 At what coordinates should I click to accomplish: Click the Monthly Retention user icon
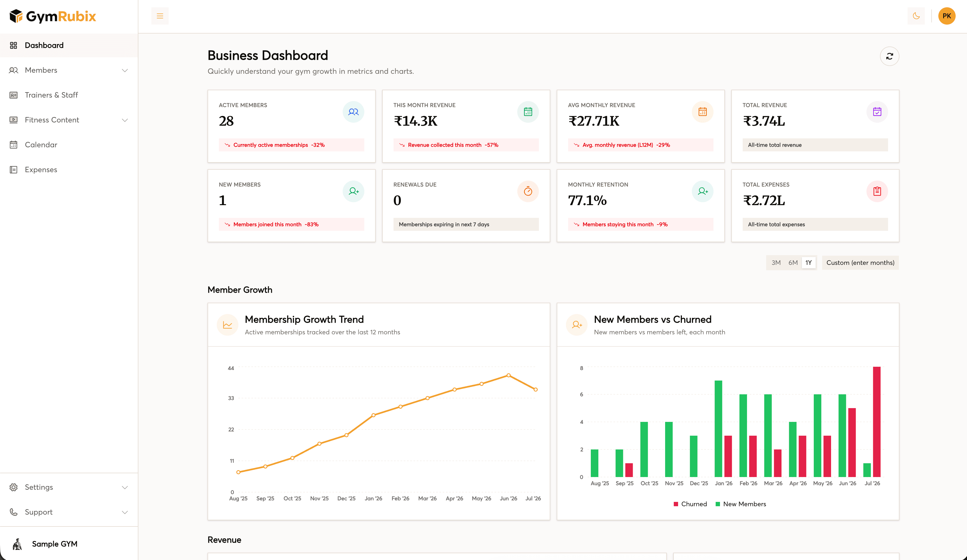coord(703,191)
